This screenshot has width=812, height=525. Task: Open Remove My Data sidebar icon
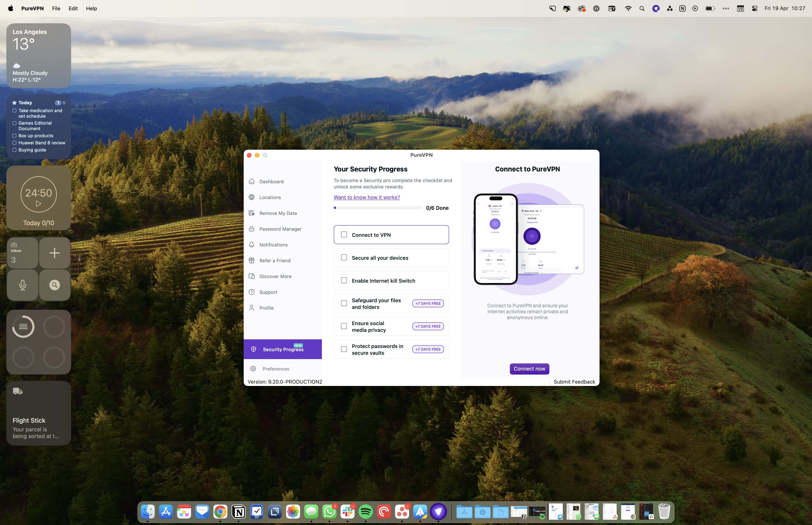251,213
